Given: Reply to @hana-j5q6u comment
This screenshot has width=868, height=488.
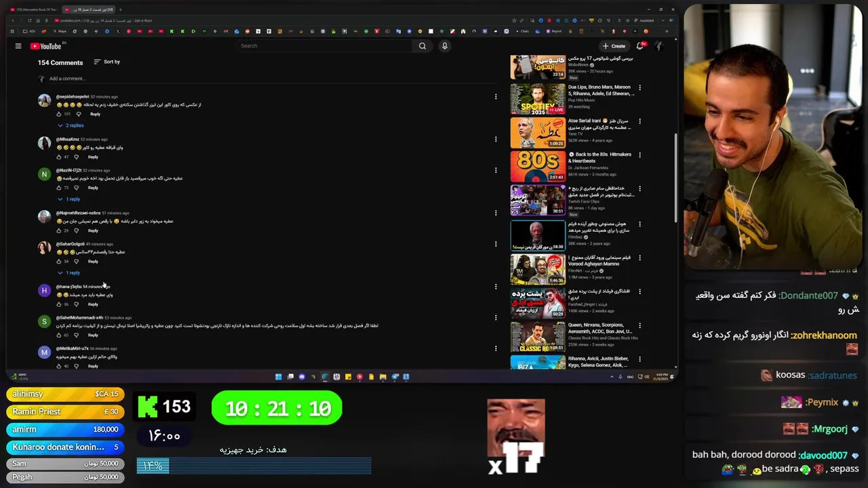Looking at the screenshot, I should [93, 304].
